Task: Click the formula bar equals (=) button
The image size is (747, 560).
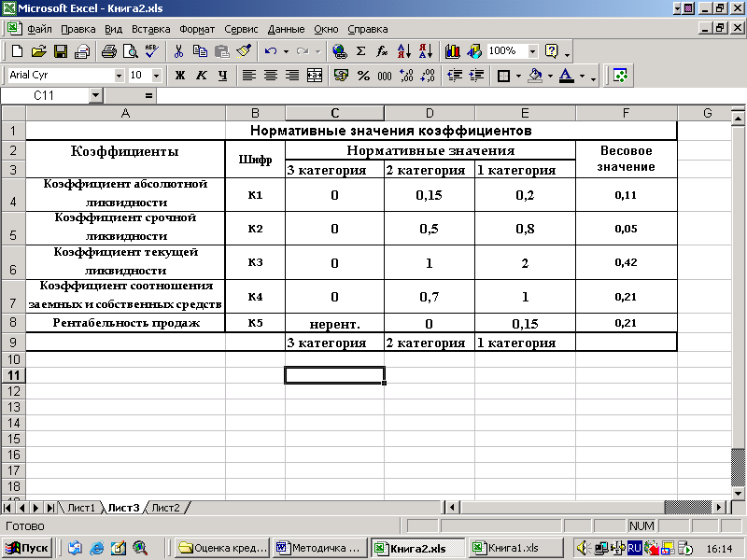Action: point(148,96)
